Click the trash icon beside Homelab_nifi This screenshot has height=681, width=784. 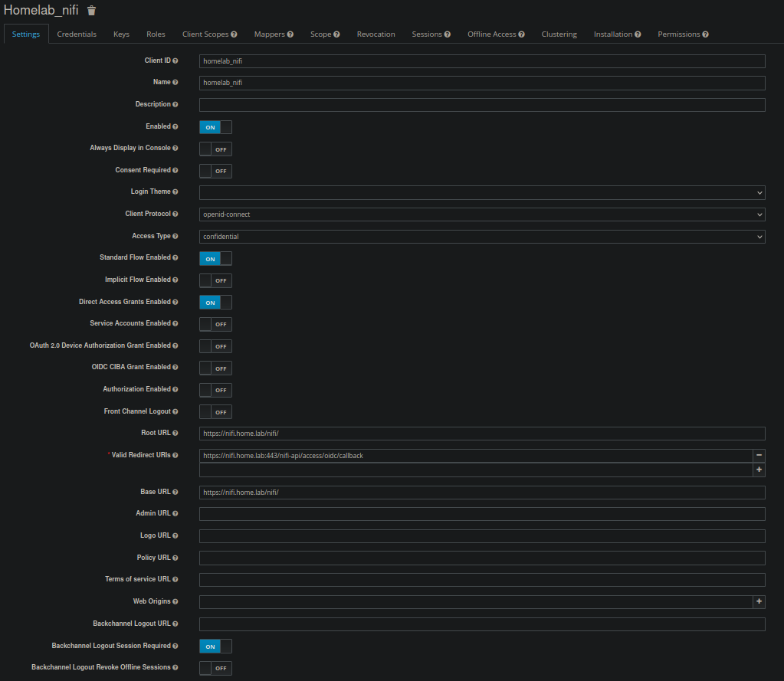pos(92,11)
